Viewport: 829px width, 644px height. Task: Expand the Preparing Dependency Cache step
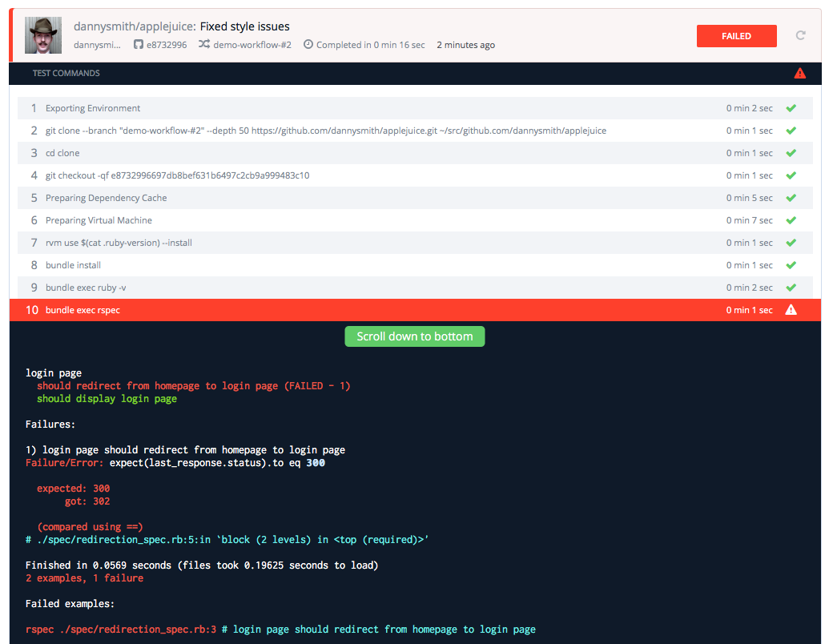click(415, 198)
